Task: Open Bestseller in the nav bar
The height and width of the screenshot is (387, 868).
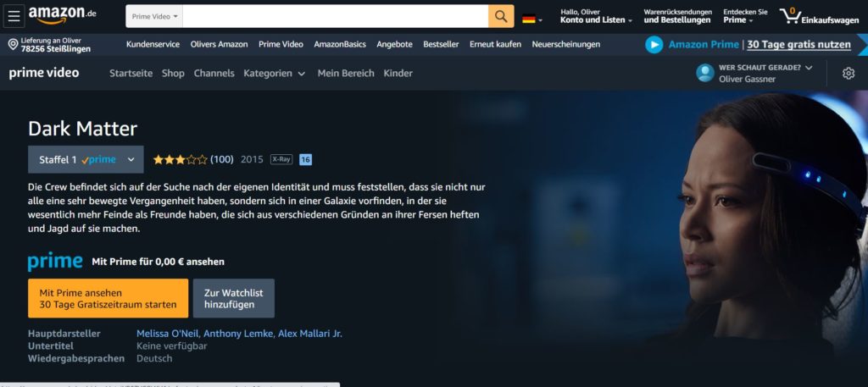Action: (x=441, y=44)
